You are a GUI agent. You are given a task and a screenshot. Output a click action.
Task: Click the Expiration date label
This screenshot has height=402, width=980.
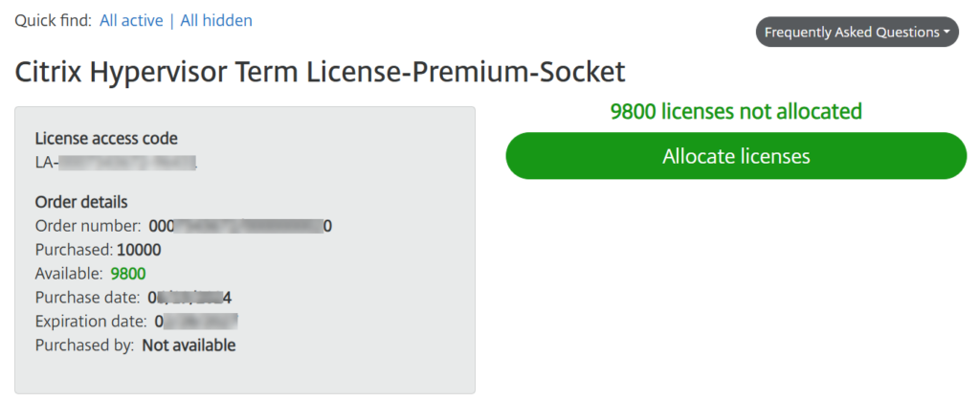coord(91,322)
